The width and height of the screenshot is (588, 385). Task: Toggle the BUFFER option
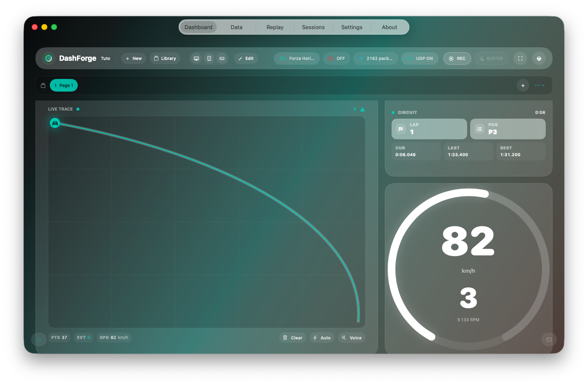(491, 58)
